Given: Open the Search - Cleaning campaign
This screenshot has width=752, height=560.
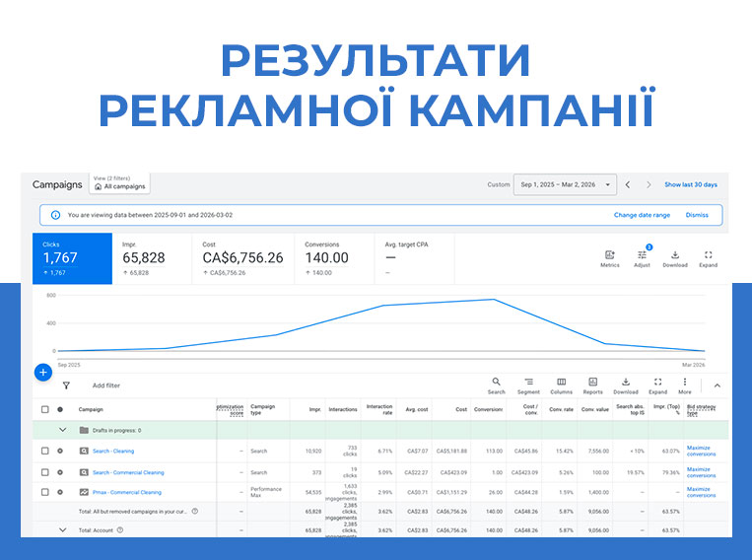Looking at the screenshot, I should [113, 452].
